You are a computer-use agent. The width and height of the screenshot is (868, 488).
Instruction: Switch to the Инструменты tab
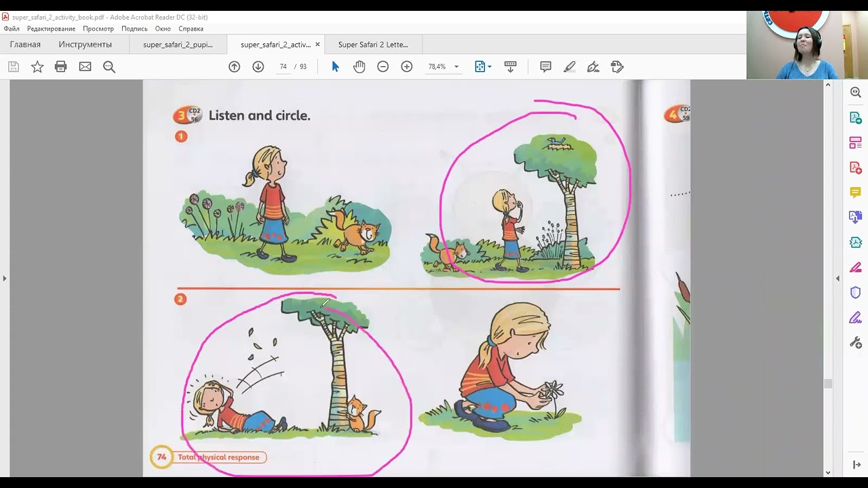coord(85,45)
